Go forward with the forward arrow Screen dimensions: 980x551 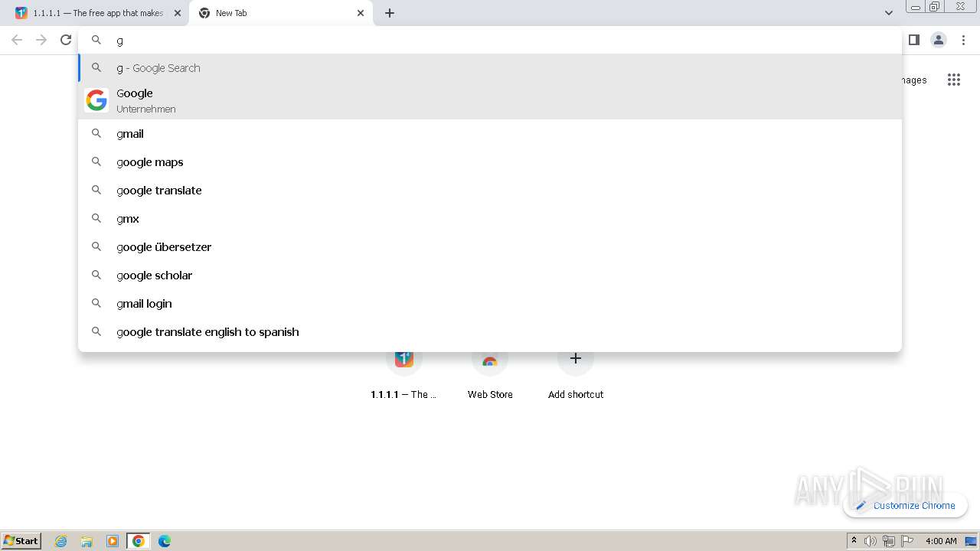point(41,40)
